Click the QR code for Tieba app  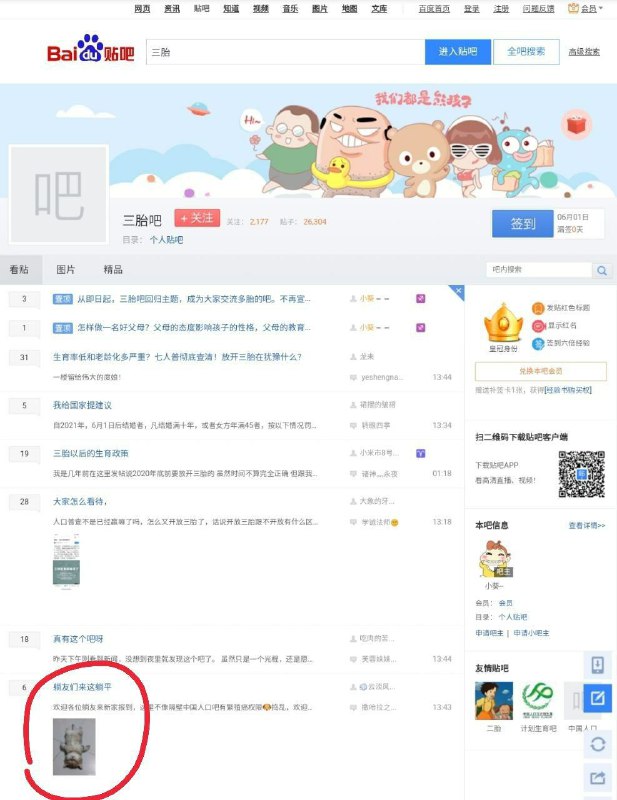581,473
